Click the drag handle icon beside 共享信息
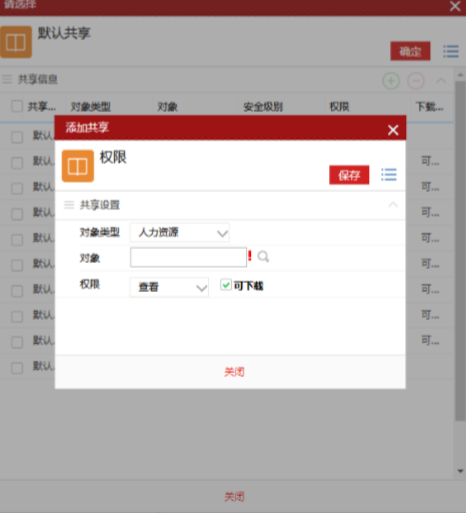Viewport: 466px width, 513px height. coord(7,79)
